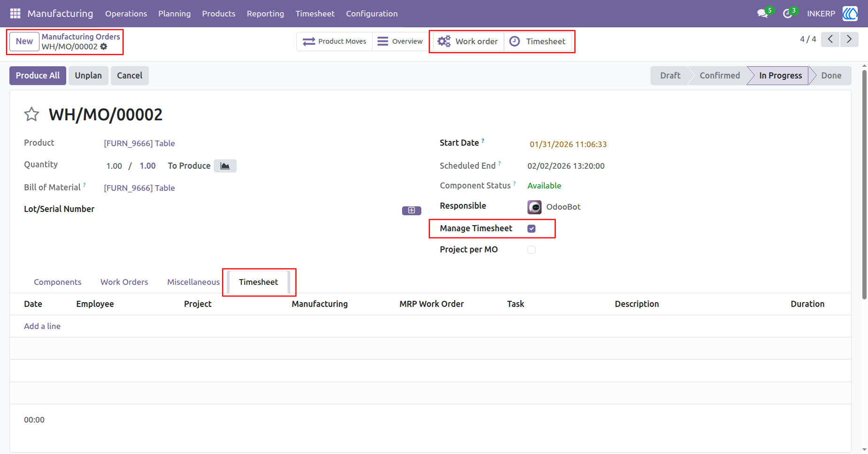Click the Produce All button
868x454 pixels.
pyautogui.click(x=38, y=76)
